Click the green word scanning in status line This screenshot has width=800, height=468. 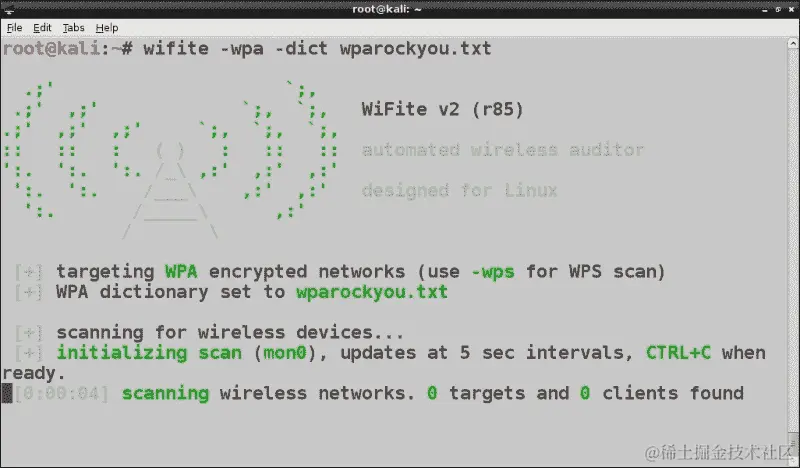click(165, 393)
